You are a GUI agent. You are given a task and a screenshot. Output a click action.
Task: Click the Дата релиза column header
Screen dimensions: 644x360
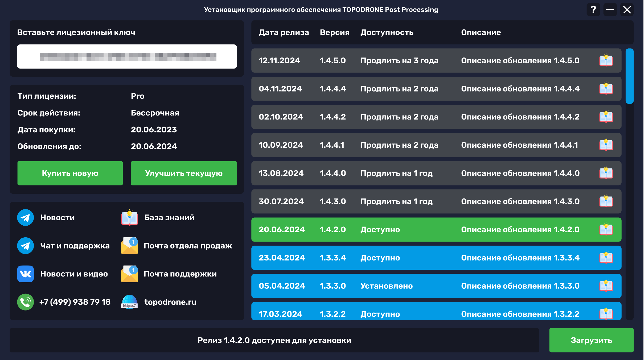[284, 32]
